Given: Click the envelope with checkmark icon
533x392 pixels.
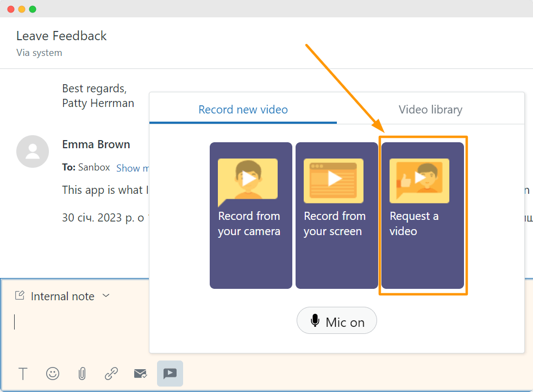Looking at the screenshot, I should pos(140,374).
